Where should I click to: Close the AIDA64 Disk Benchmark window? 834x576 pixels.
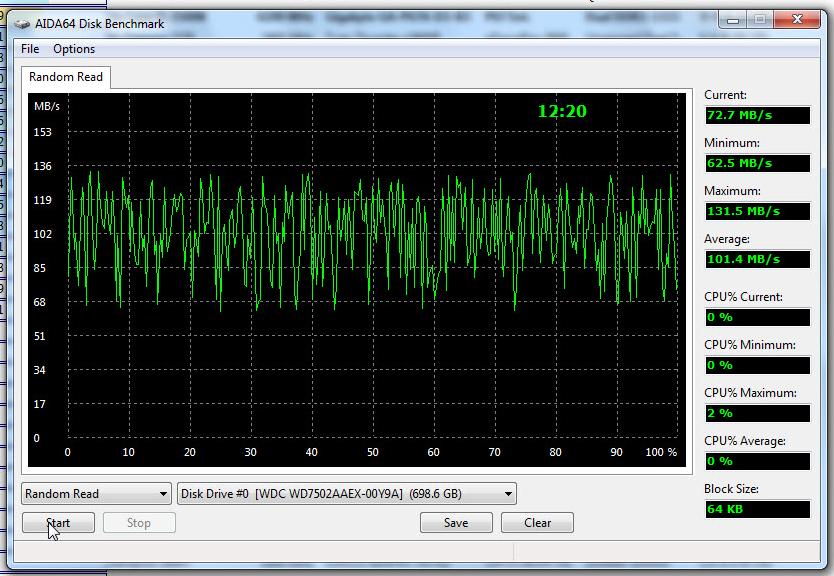point(797,20)
